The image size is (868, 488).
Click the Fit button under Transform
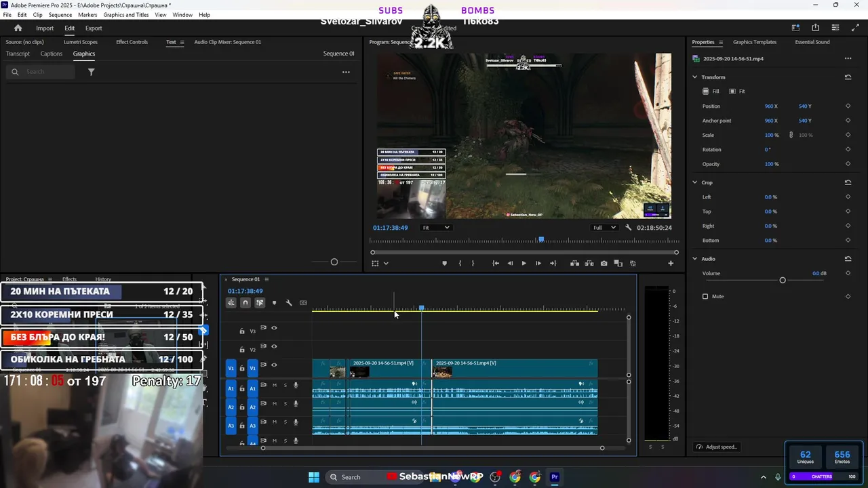pos(737,91)
